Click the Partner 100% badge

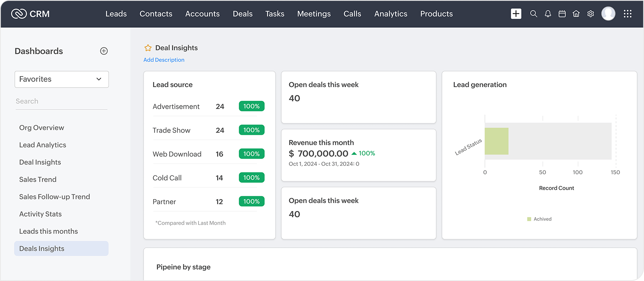[x=252, y=201]
